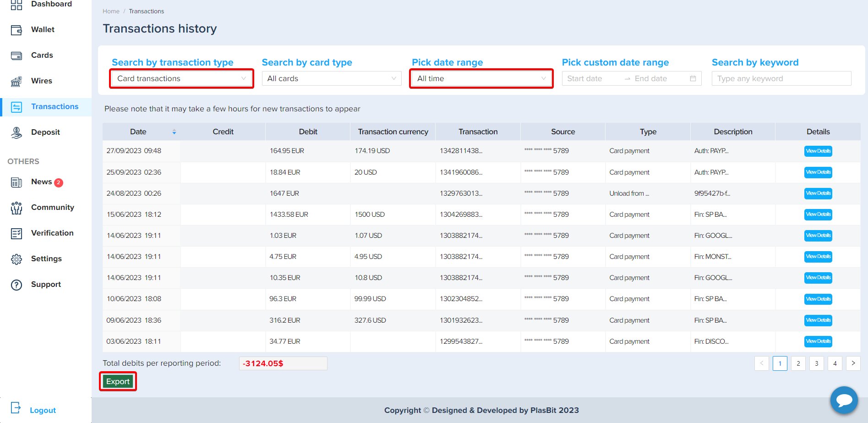Click the News newspaper icon
The height and width of the screenshot is (423, 868).
click(x=16, y=182)
